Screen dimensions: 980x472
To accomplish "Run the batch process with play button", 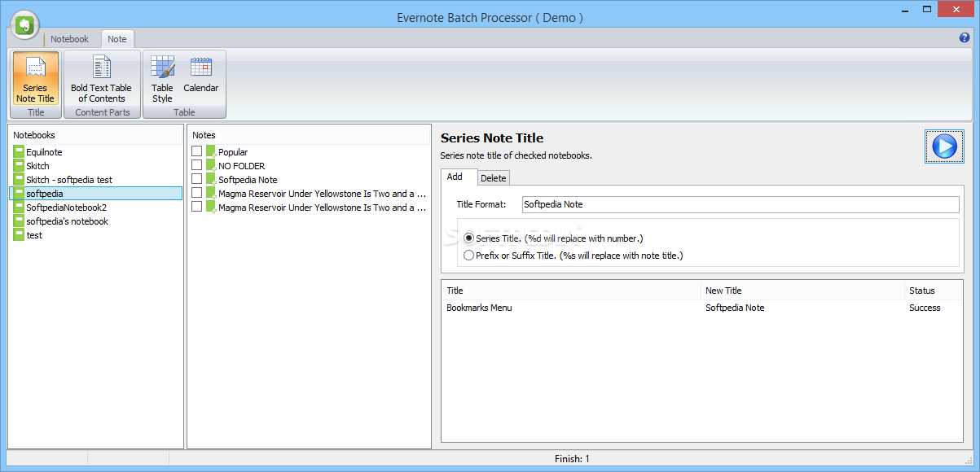I will (944, 146).
